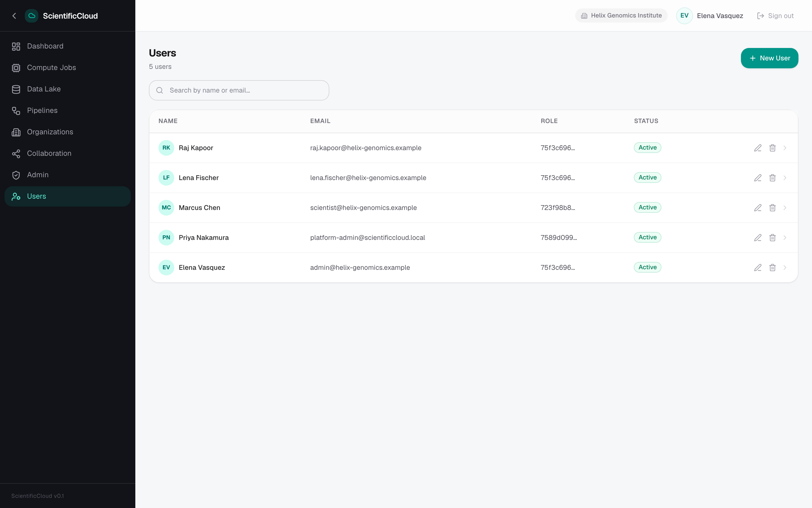Viewport: 812px width, 508px height.
Task: Expand Lena Fischer row chevron
Action: click(x=785, y=178)
